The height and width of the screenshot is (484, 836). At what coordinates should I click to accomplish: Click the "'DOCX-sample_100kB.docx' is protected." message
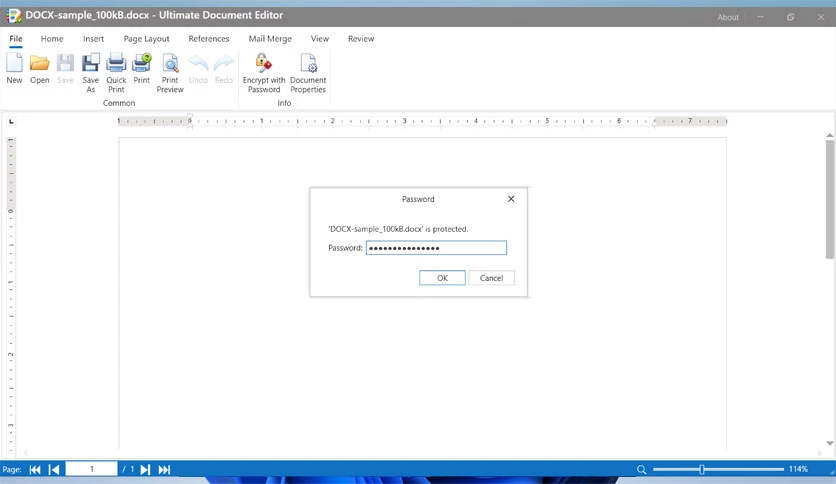[398, 229]
